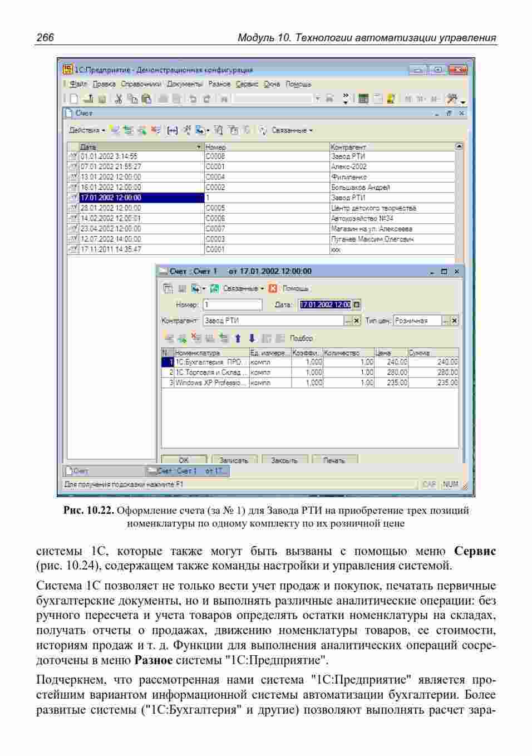
Task: Select the Большаков Андрей contractor cell
Action: pos(392,187)
